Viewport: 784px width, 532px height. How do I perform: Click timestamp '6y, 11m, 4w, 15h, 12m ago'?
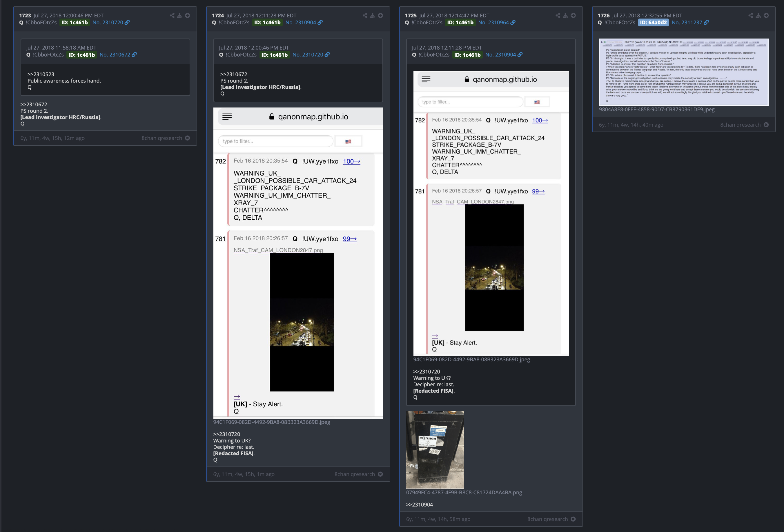click(52, 138)
